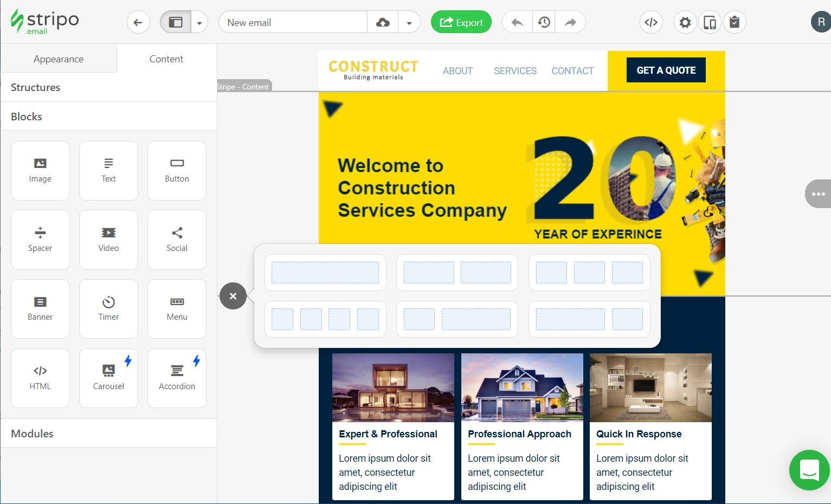831x504 pixels.
Task: Select the Accordion block
Action: point(177,378)
